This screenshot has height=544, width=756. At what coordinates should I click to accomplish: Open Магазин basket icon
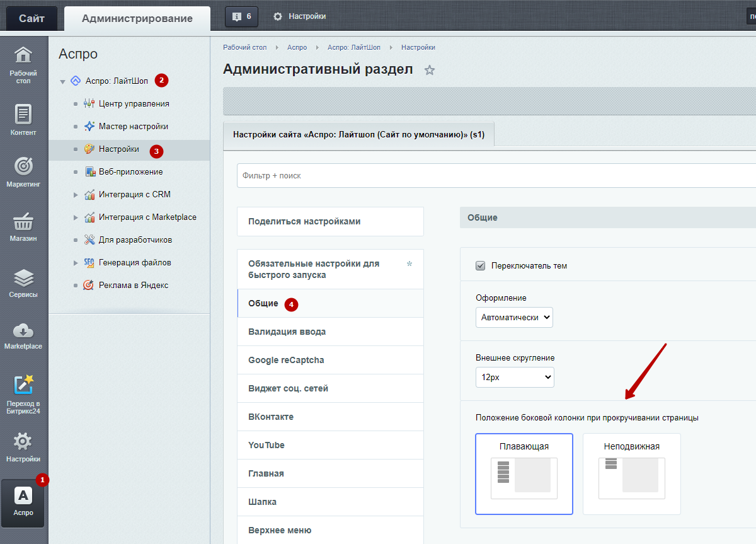click(x=23, y=222)
